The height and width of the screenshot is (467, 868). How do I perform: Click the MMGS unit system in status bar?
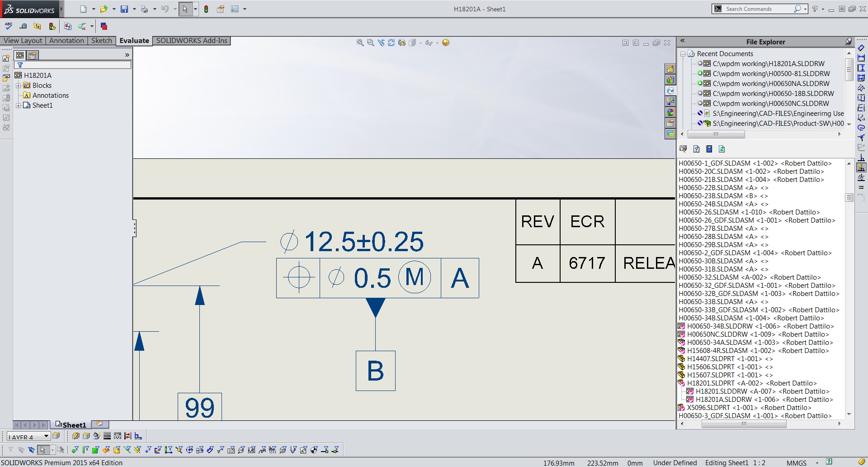click(x=797, y=463)
